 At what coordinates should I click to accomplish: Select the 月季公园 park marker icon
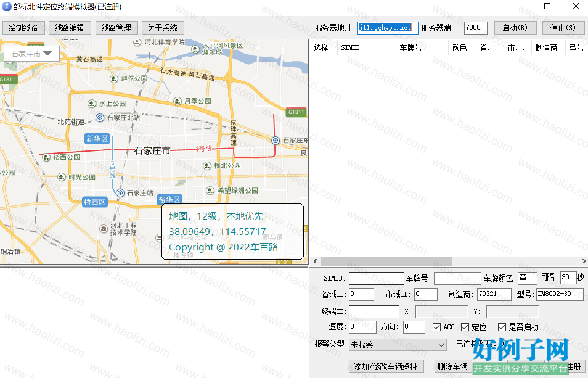(177, 101)
